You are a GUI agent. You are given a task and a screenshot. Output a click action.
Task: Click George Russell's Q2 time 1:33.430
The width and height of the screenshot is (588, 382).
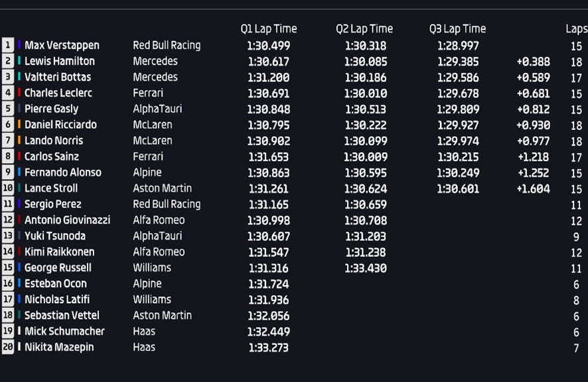pyautogui.click(x=366, y=268)
